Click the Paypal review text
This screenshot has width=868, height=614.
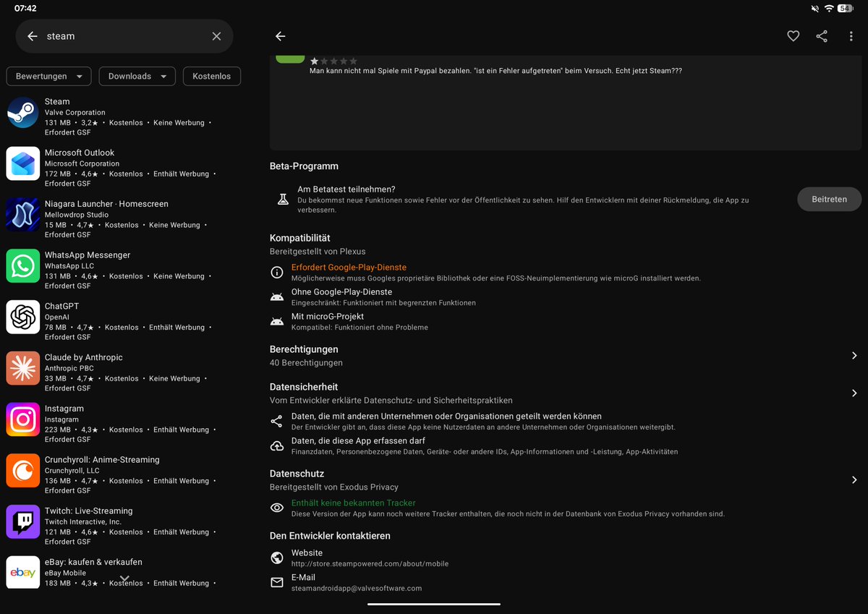495,71
